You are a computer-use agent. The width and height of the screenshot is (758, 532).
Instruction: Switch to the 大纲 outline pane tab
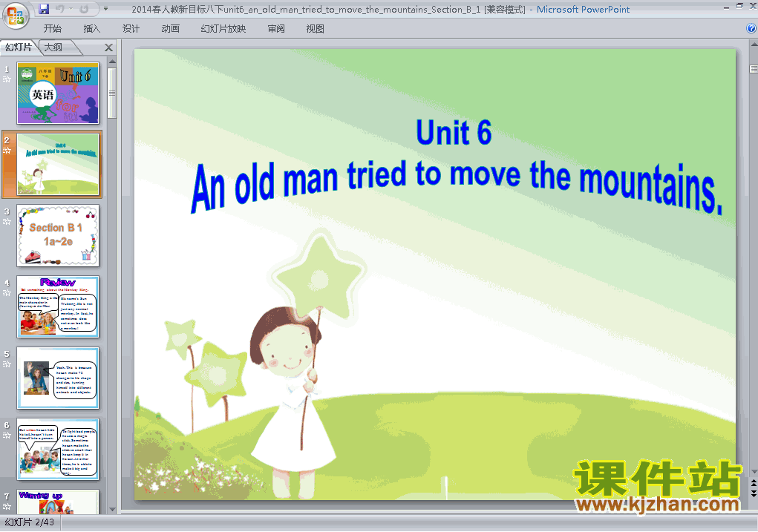pos(54,47)
